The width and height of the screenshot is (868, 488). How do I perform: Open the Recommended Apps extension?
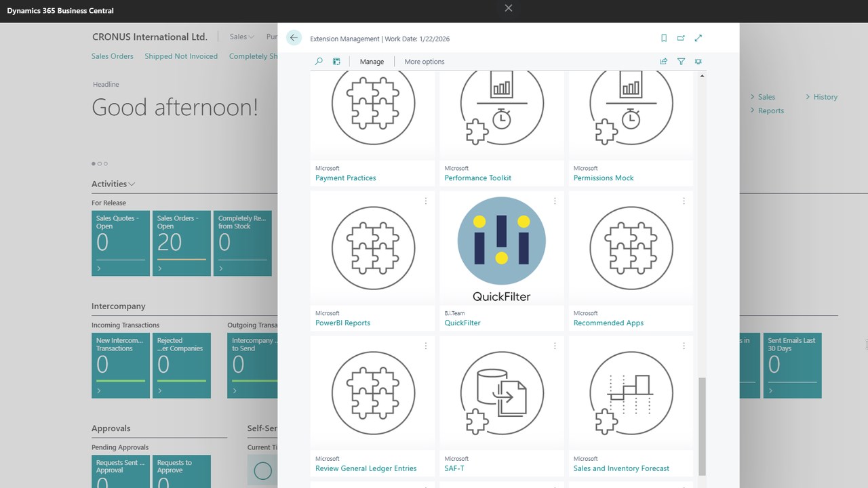608,323
